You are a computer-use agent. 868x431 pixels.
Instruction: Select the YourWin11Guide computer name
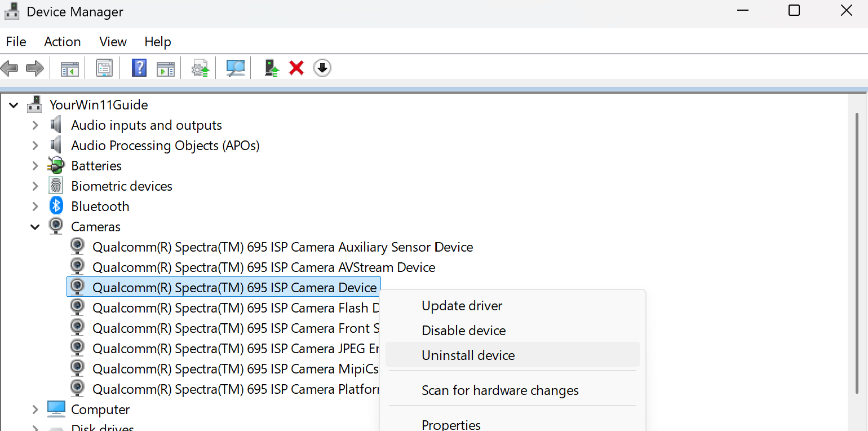coord(99,105)
